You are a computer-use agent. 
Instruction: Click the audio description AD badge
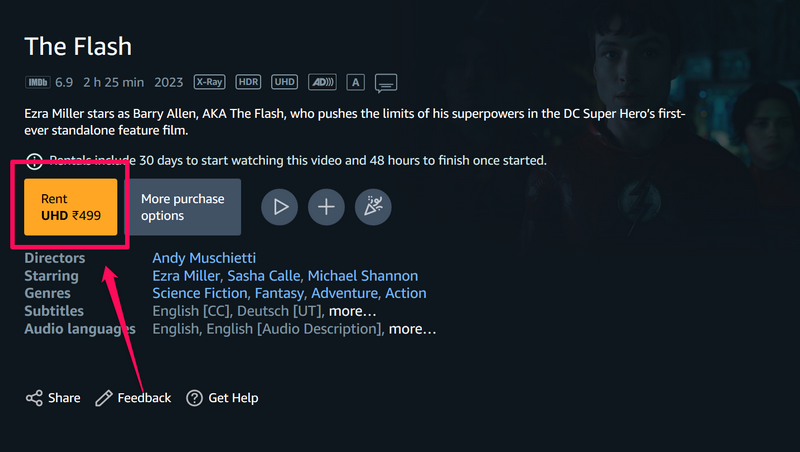pyautogui.click(x=322, y=82)
